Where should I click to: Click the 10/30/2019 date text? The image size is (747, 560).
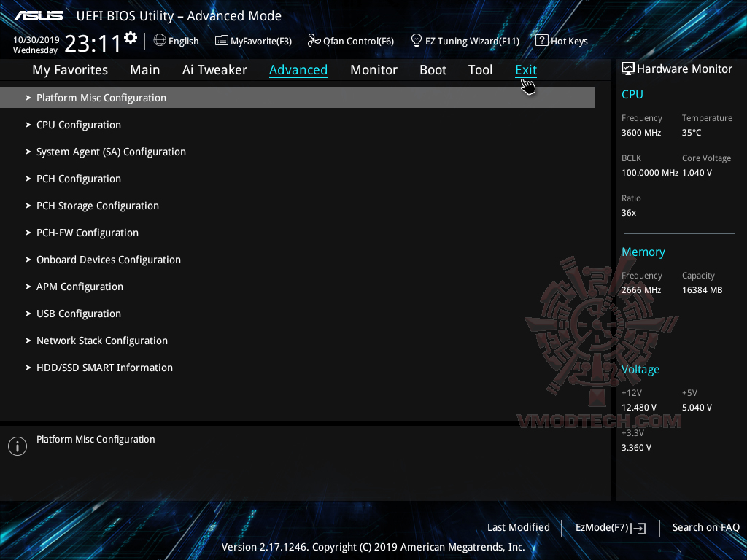(36, 40)
